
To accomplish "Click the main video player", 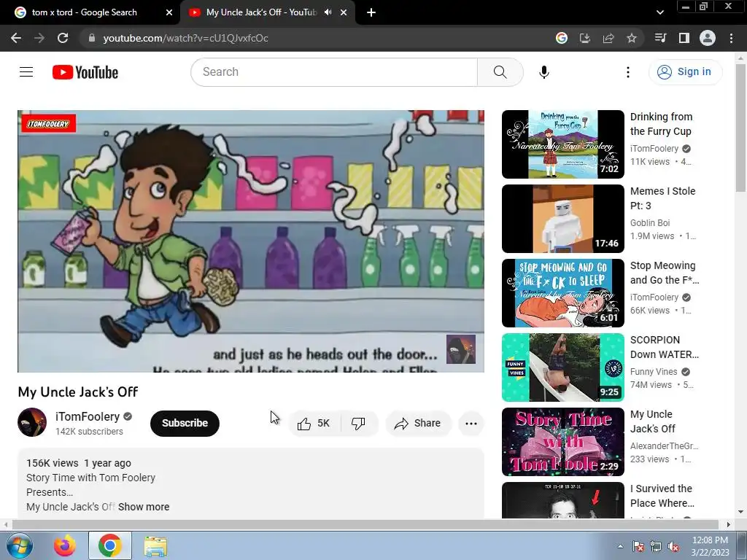I will (x=251, y=241).
